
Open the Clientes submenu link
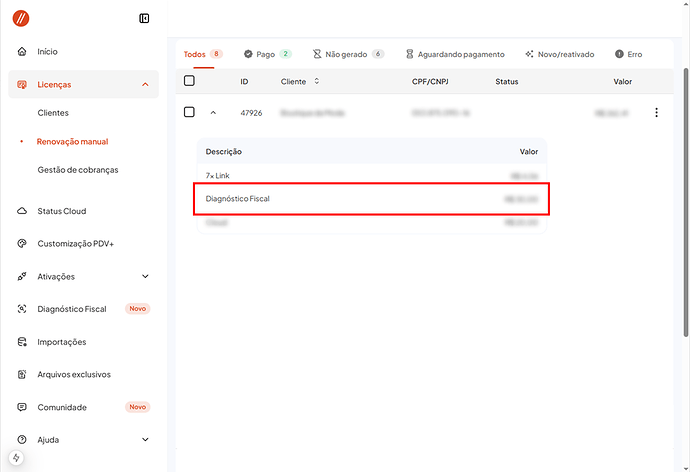click(x=53, y=113)
